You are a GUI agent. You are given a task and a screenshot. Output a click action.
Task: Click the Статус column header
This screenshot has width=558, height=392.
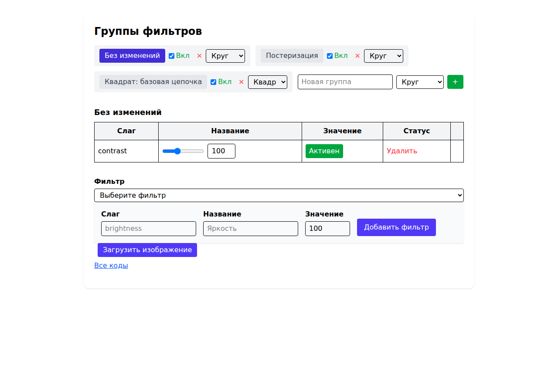point(417,131)
